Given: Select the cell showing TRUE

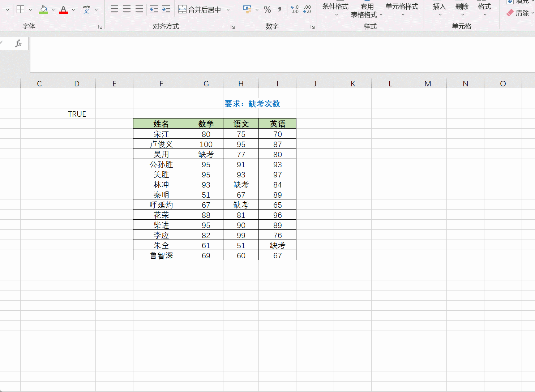Looking at the screenshot, I should 77,114.
